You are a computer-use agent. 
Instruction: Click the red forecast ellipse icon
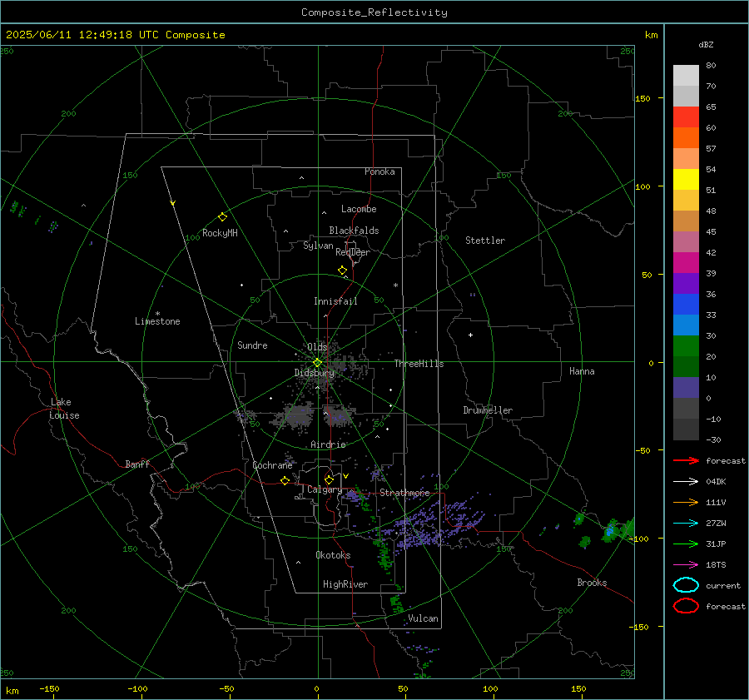(x=686, y=606)
